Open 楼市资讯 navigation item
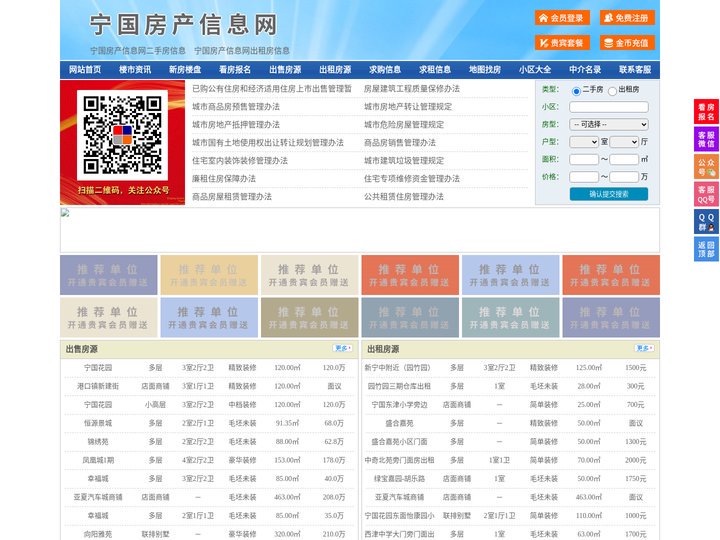The height and width of the screenshot is (540, 720). click(x=135, y=70)
